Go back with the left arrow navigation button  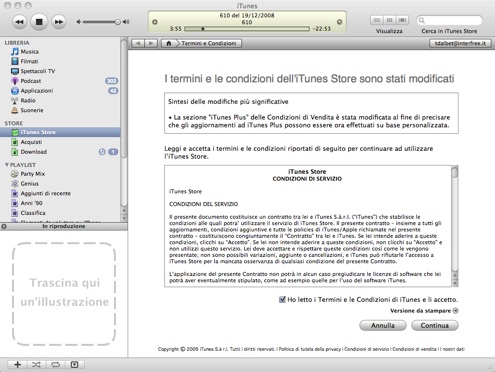[x=138, y=43]
